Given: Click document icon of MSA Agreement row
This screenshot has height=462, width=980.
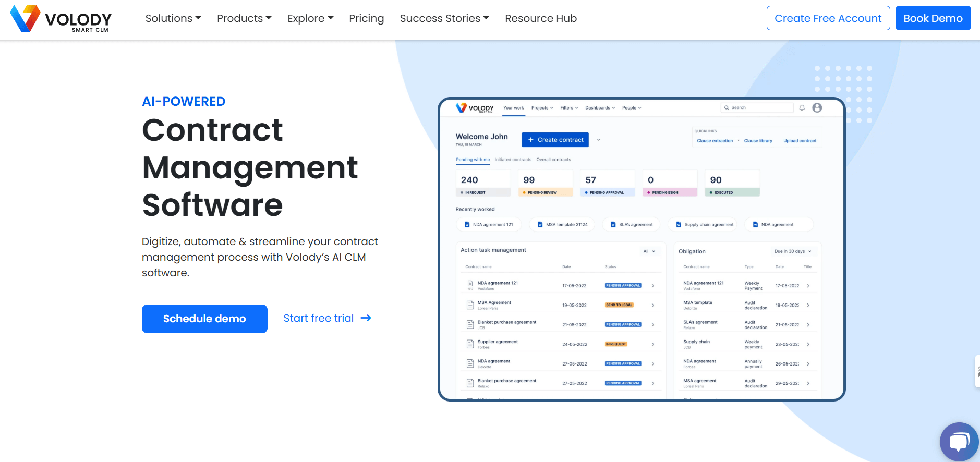Looking at the screenshot, I should click(470, 305).
